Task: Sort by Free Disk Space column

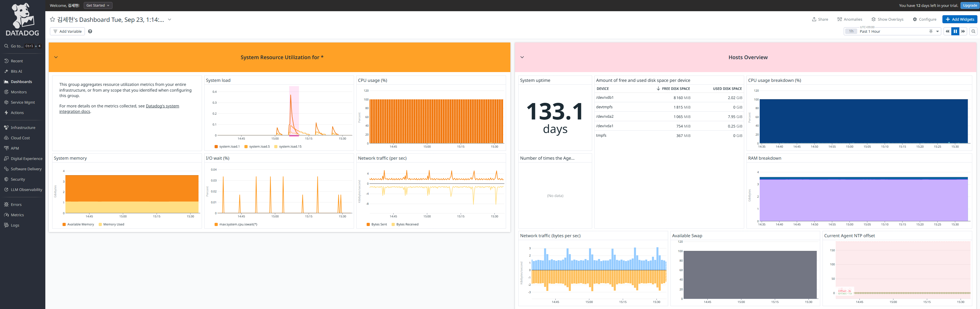Action: tap(673, 88)
